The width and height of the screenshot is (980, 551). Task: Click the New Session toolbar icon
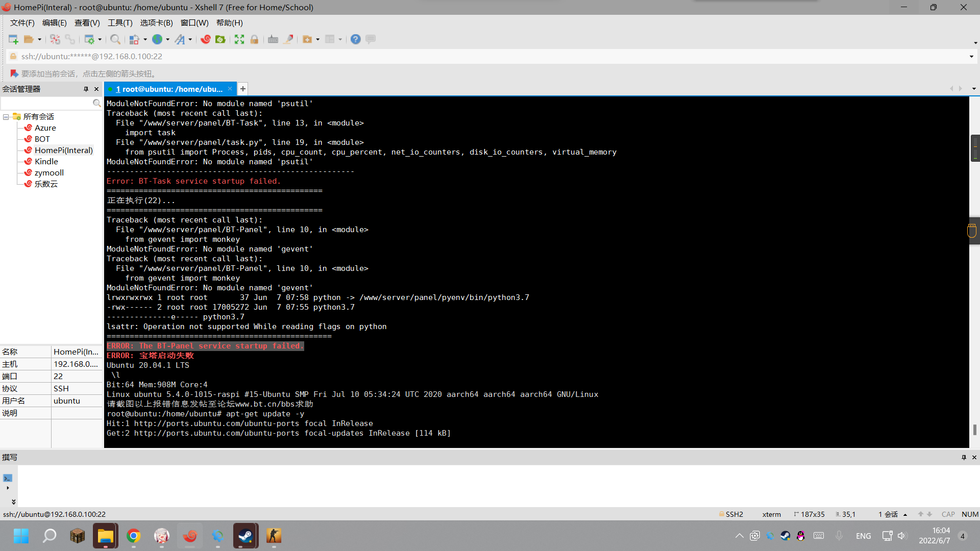13,39
